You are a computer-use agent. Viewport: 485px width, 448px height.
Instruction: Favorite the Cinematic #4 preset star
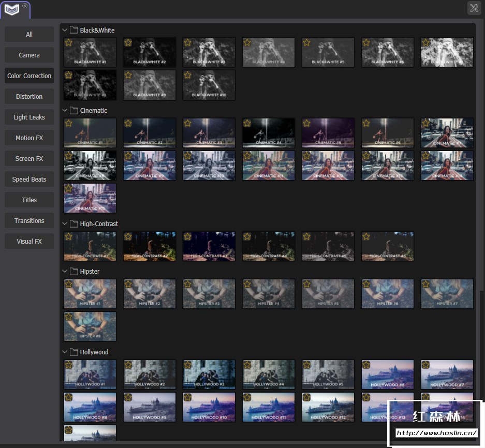(247, 123)
